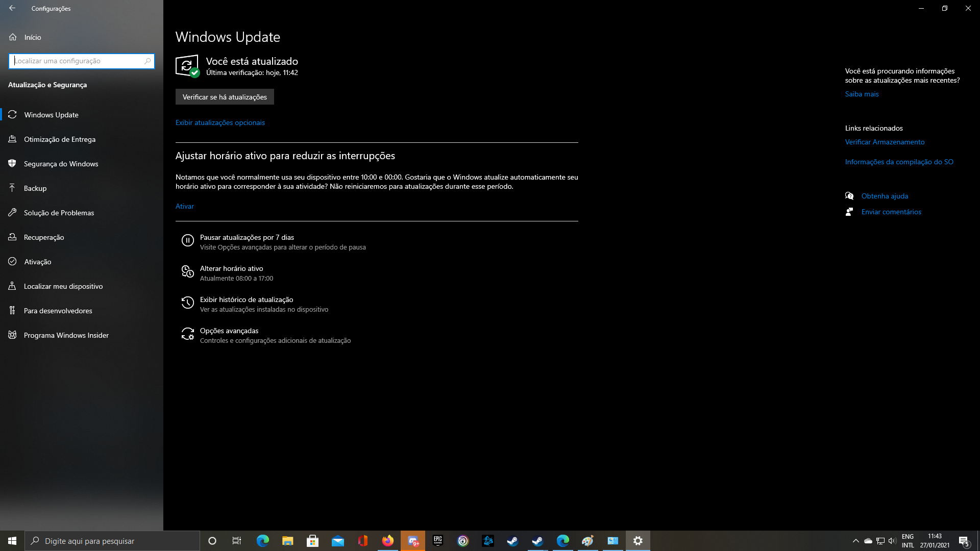
Task: Open Battle.net from the taskbar
Action: [488, 541]
